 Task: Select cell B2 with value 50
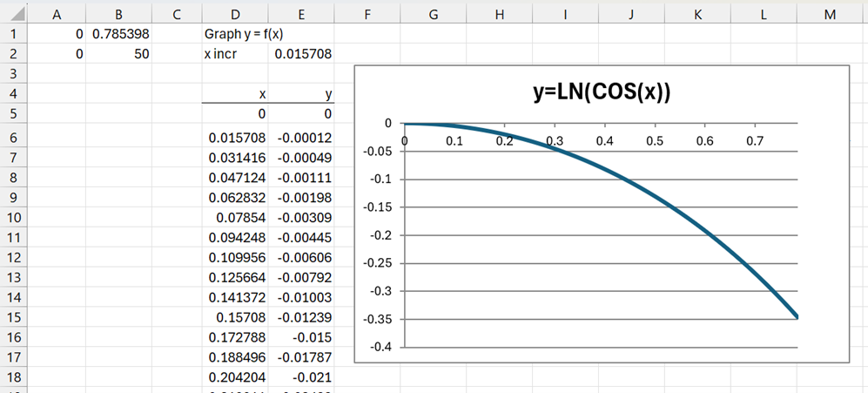[x=120, y=54]
